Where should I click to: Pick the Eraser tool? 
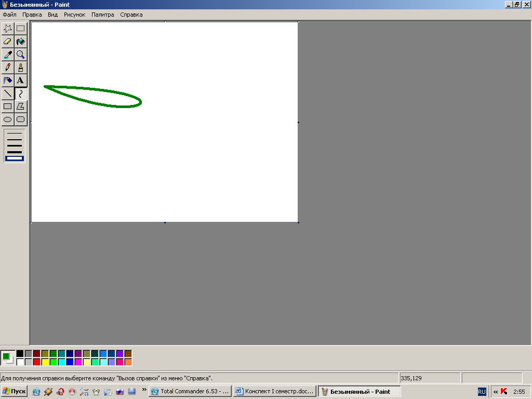pos(7,42)
